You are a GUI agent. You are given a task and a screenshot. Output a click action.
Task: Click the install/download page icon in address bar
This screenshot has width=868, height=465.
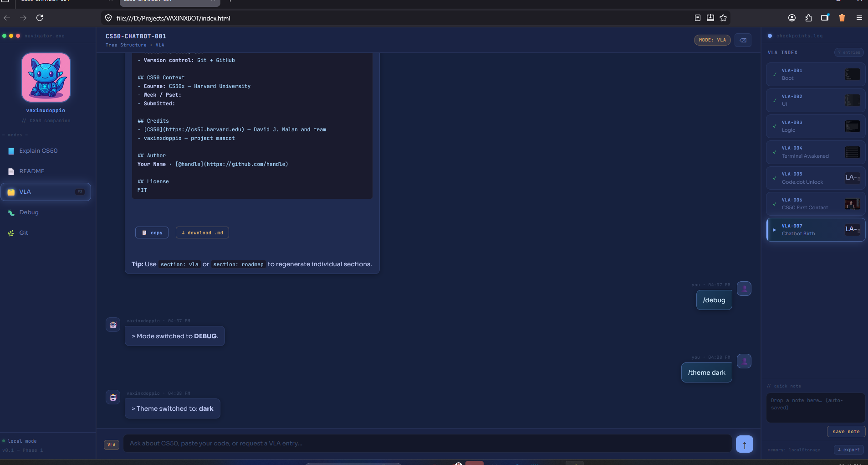tap(710, 18)
